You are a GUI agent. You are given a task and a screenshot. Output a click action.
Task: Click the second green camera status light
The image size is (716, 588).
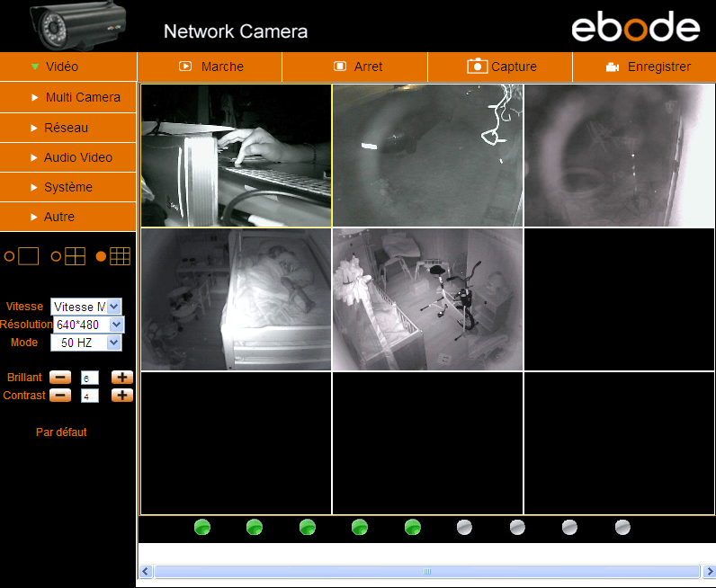pyautogui.click(x=255, y=527)
